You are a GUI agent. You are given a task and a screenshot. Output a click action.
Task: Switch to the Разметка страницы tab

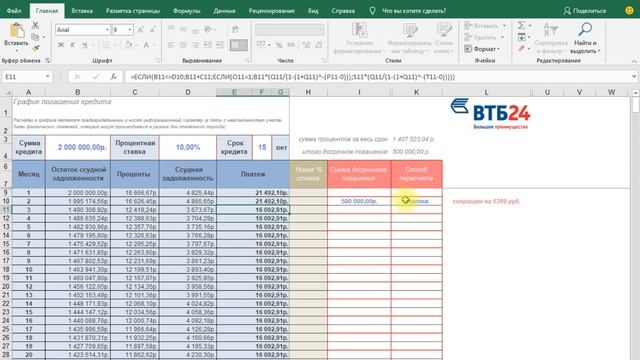(133, 11)
